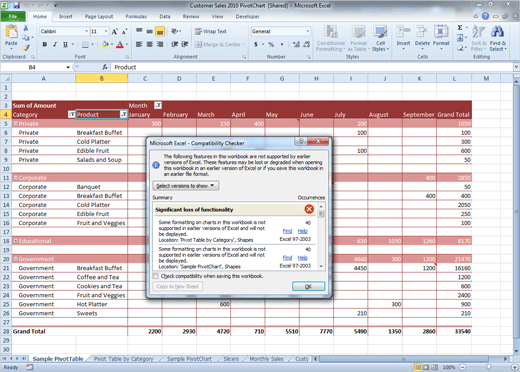Image resolution: width=520 pixels, height=372 pixels.
Task: Click the zoom slider in status bar
Action: coord(488,367)
